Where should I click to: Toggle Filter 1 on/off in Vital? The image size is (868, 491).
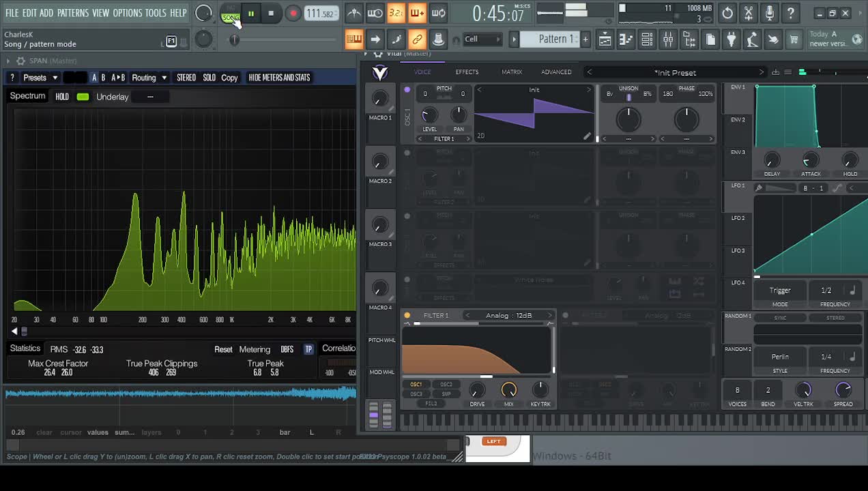407,315
